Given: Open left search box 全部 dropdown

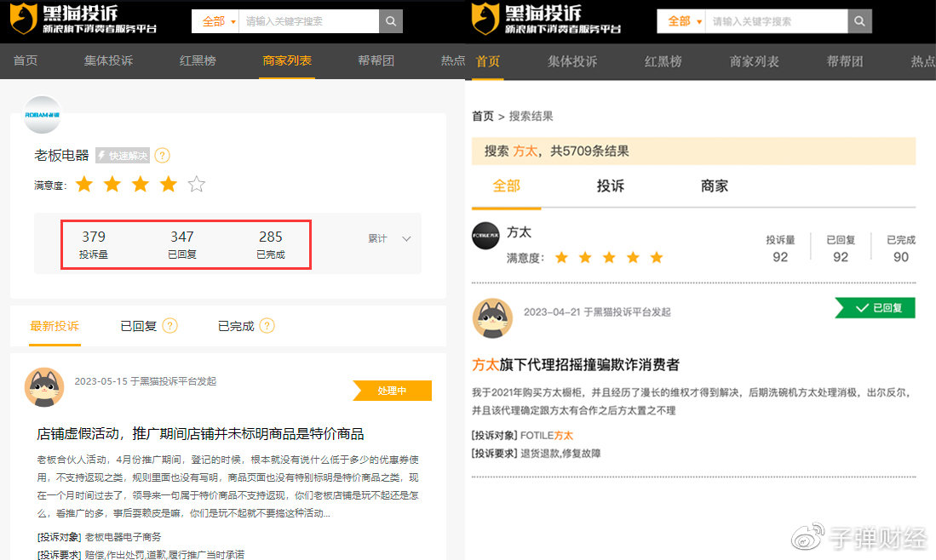Looking at the screenshot, I should (x=215, y=21).
